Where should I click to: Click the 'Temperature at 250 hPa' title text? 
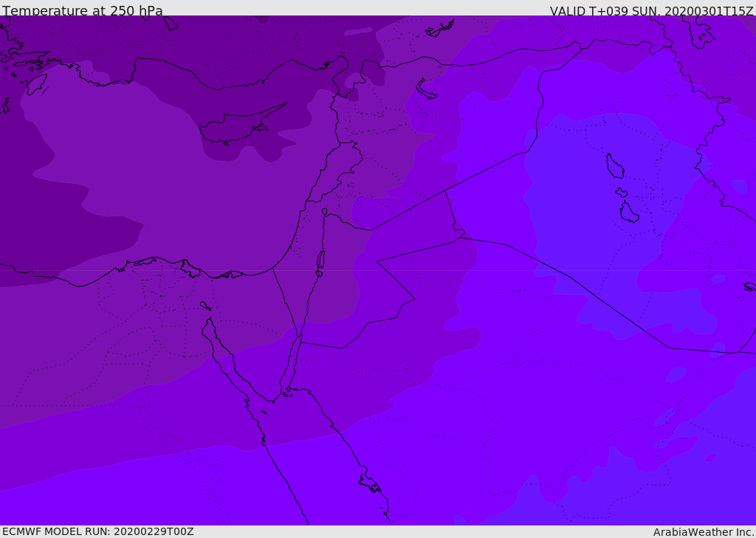coord(83,10)
